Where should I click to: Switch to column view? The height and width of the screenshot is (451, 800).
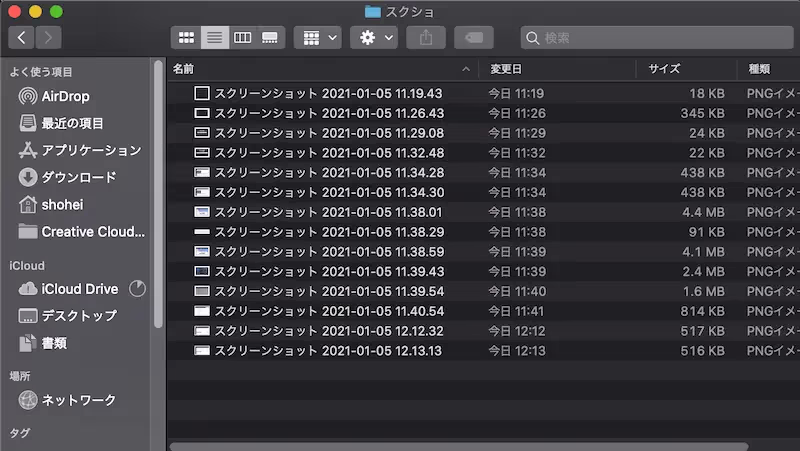242,38
